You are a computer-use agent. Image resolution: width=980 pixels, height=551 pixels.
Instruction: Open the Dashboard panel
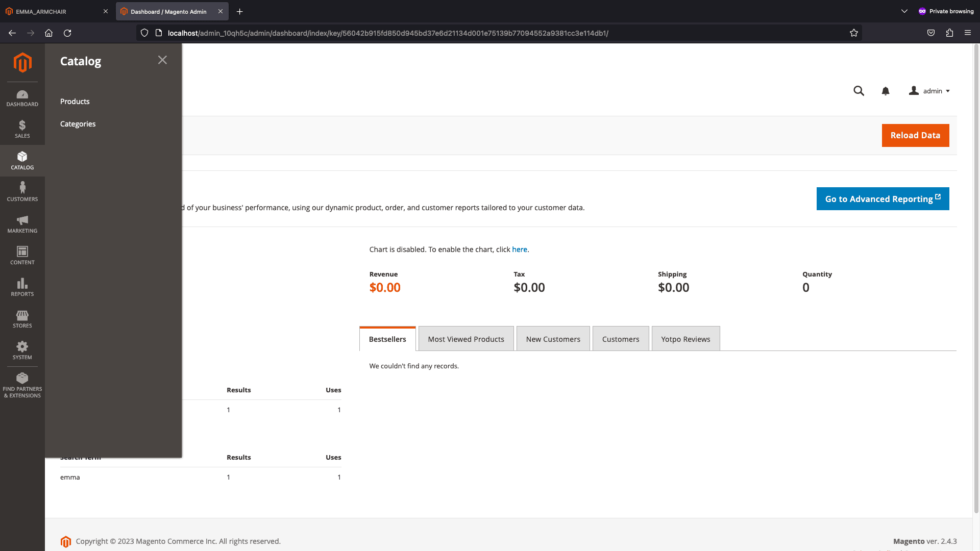click(22, 97)
